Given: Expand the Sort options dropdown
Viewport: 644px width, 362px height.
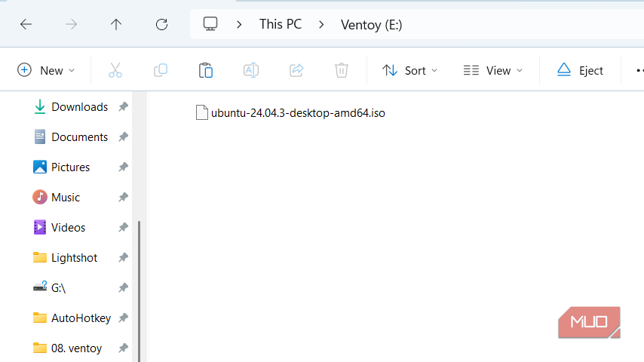Looking at the screenshot, I should pyautogui.click(x=410, y=70).
